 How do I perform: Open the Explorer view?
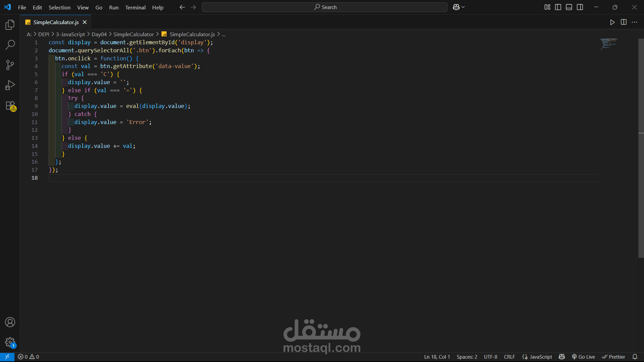point(10,24)
